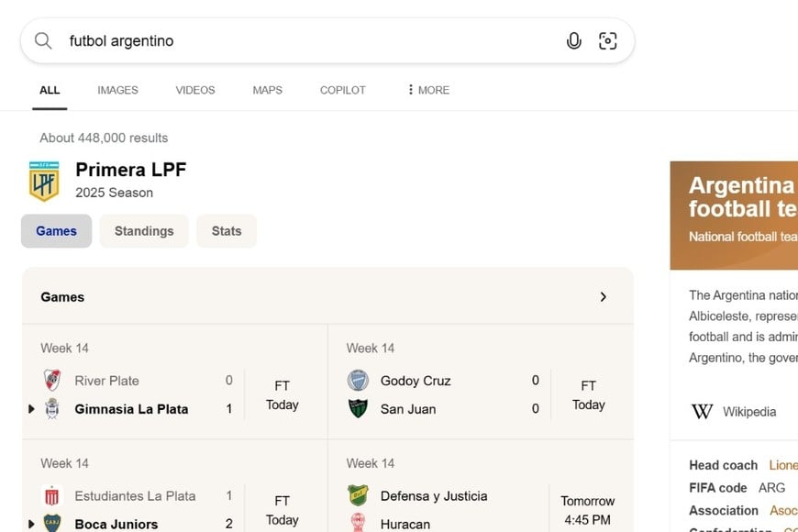The height and width of the screenshot is (532, 798).
Task: Open the Wikipedia link
Action: click(749, 412)
